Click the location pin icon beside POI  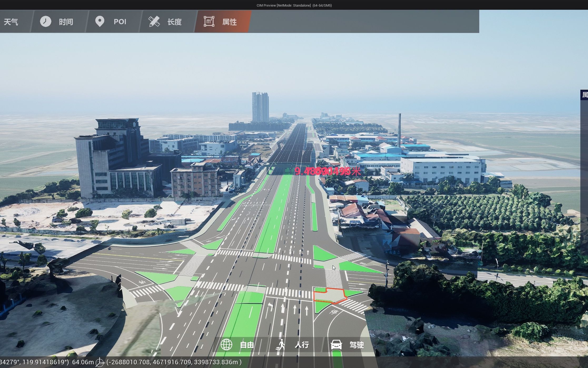(x=100, y=22)
